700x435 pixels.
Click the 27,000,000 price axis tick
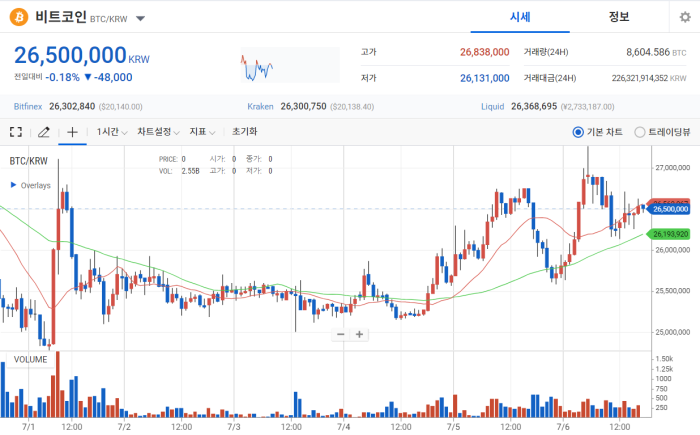click(x=672, y=168)
